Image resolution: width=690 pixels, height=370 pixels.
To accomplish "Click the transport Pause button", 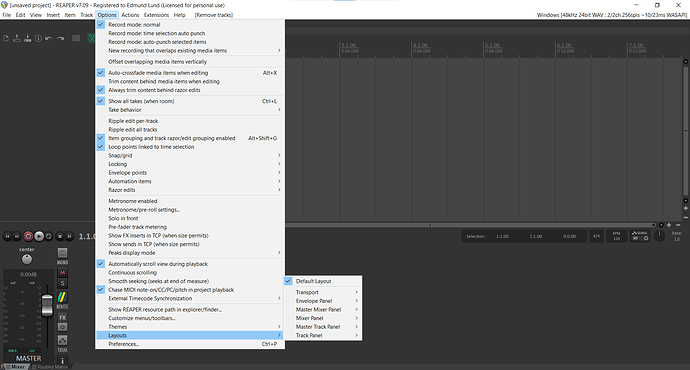I will (x=69, y=236).
